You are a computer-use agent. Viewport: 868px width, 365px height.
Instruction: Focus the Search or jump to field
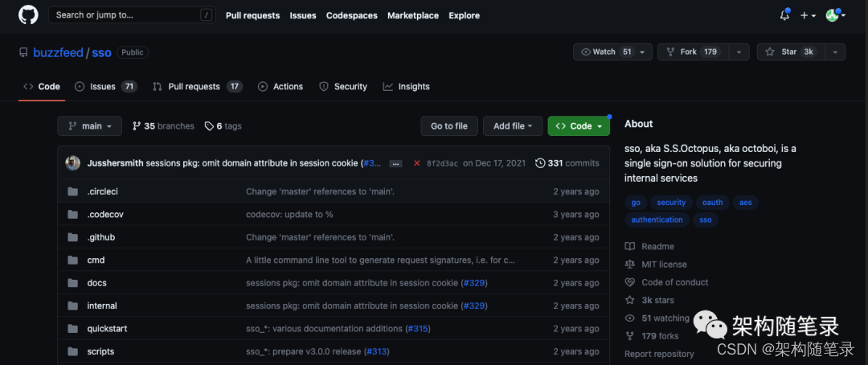pos(133,15)
